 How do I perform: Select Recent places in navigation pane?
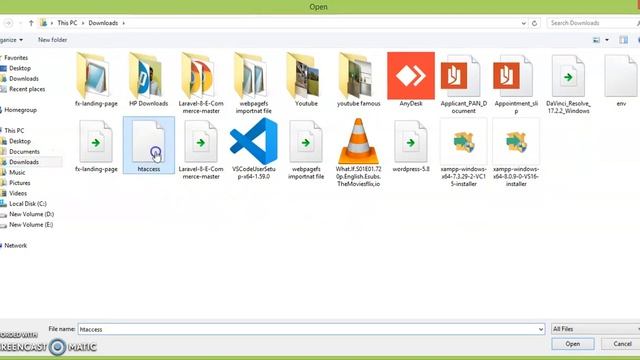pos(27,89)
